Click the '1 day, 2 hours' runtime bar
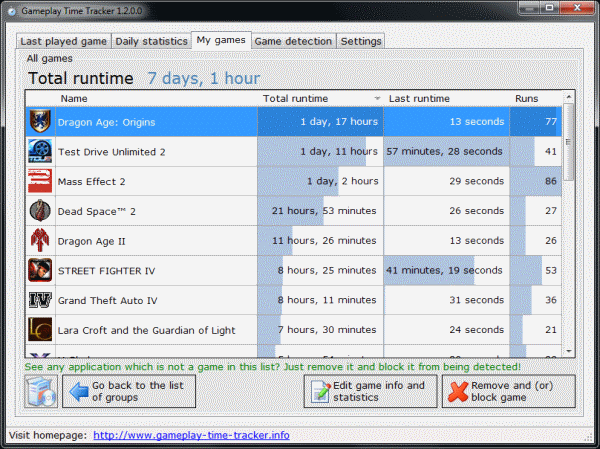The width and height of the screenshot is (600, 449). [320, 181]
